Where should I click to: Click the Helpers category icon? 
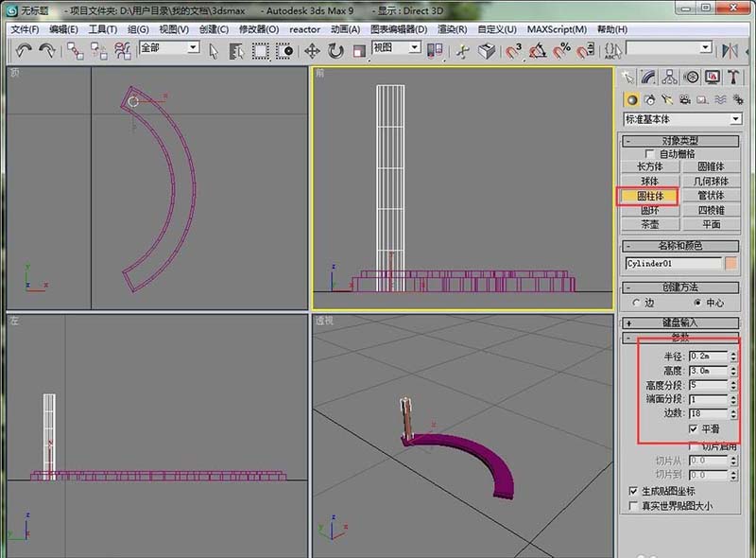(702, 100)
